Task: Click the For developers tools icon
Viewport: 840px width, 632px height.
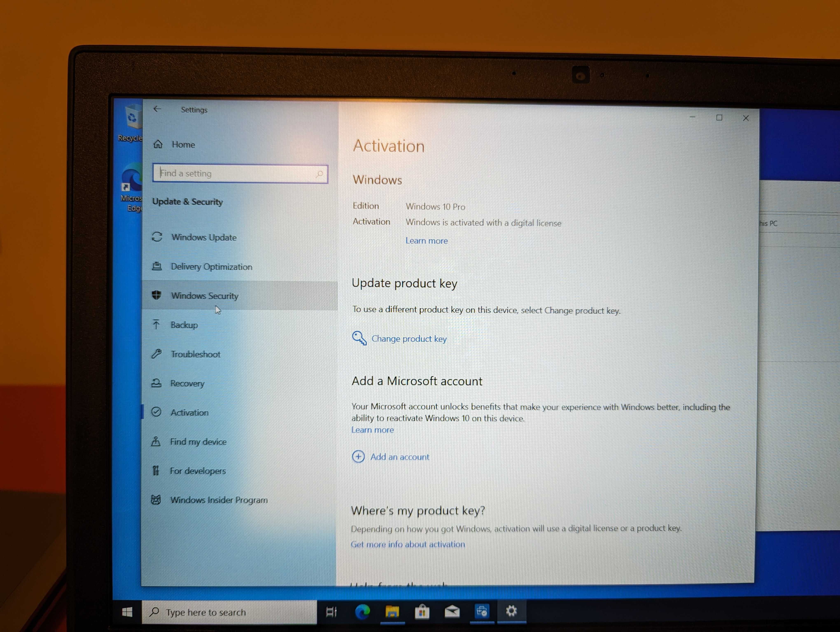Action: pos(156,470)
